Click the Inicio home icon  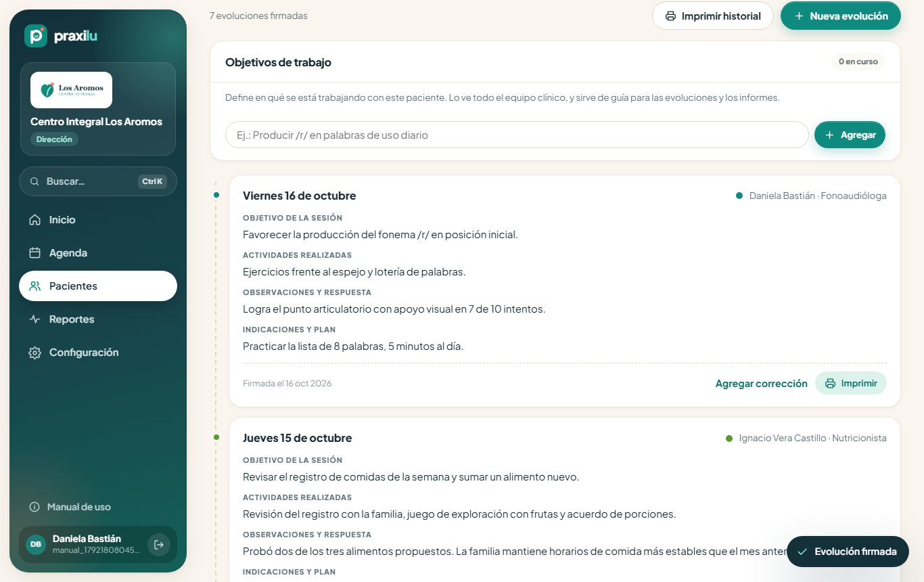click(x=34, y=220)
